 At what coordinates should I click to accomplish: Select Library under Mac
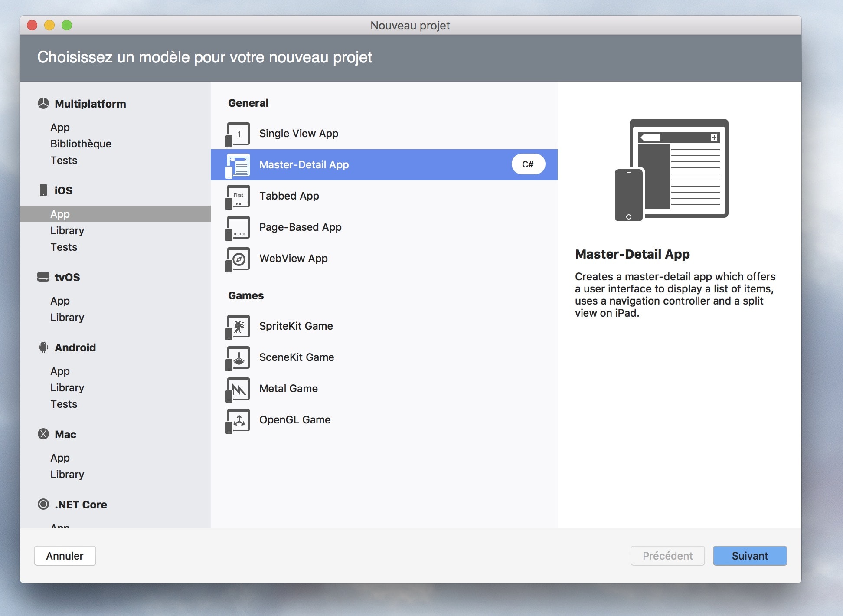pos(67,474)
